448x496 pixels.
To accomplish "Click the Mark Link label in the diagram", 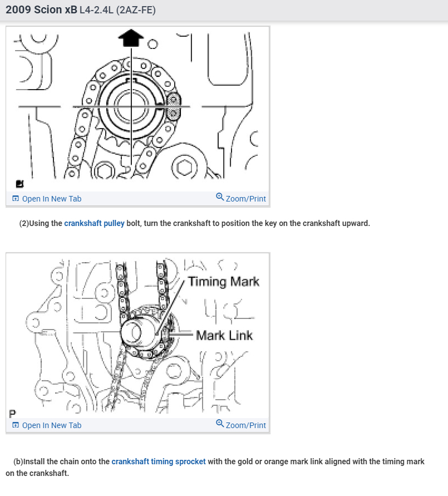I will point(224,335).
